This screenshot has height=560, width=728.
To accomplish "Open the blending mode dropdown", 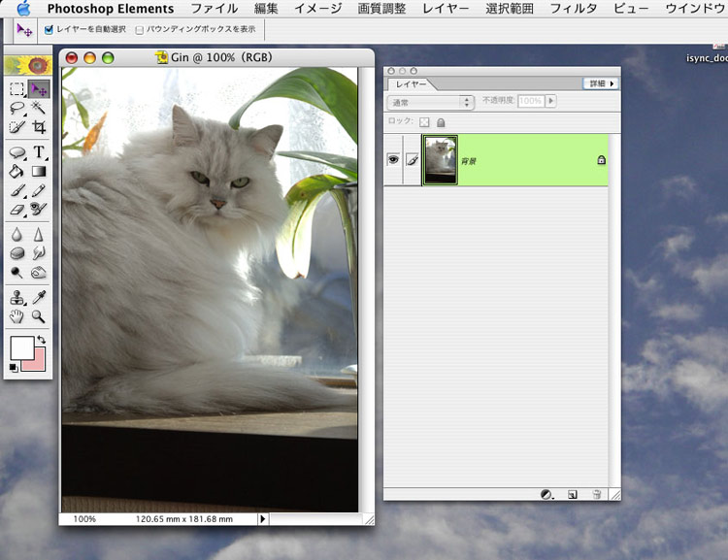I will (x=431, y=102).
